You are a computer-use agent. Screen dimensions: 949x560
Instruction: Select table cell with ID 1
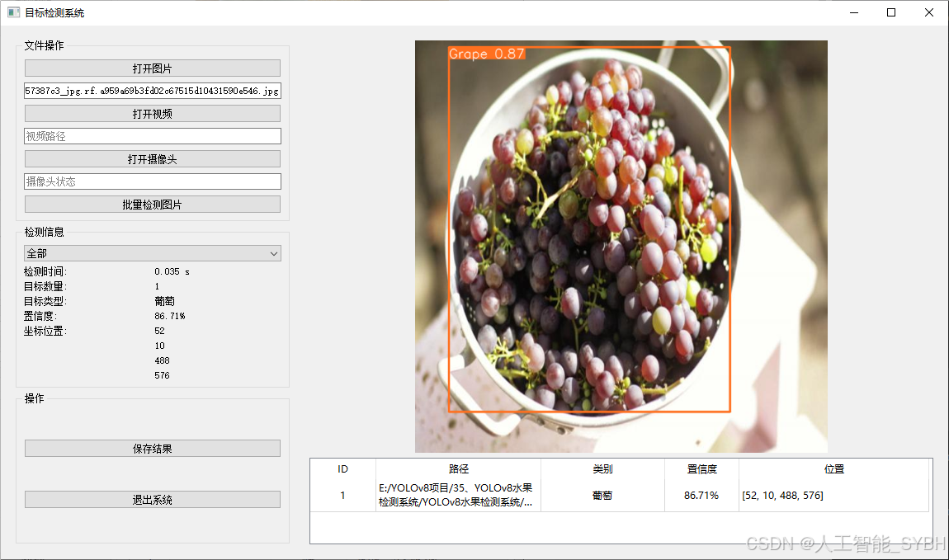342,496
